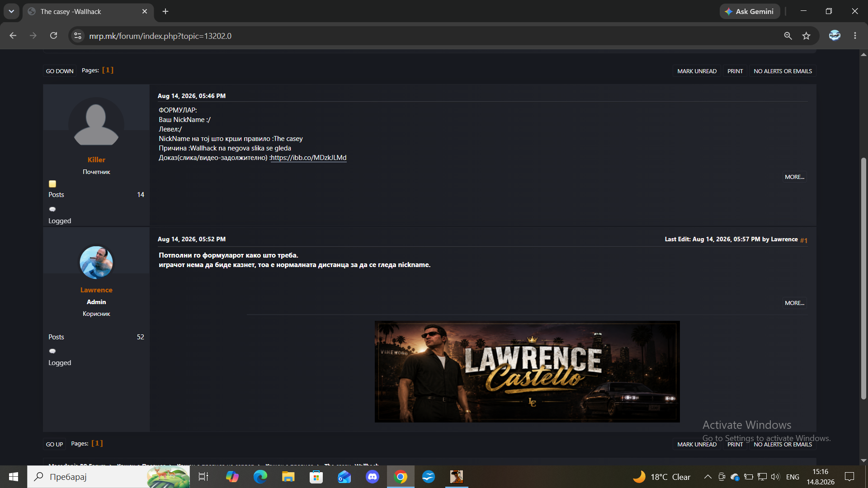Open Lawrence's profile name link
This screenshot has width=868, height=488.
point(96,290)
